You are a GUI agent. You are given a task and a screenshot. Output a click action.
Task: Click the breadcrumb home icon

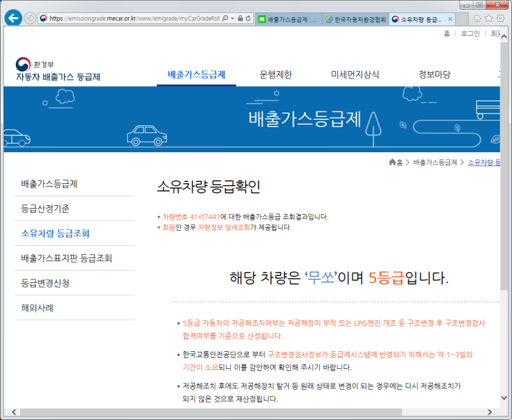tap(392, 162)
